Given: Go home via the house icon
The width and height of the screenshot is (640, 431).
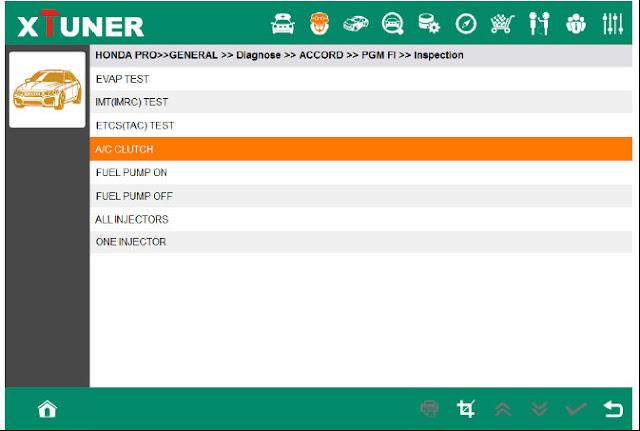Looking at the screenshot, I should coord(47,409).
